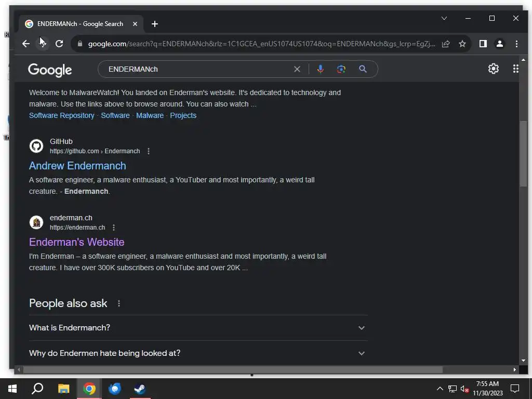Click the network tray icon
Screen dimensions: 532x399
[x=453, y=389]
